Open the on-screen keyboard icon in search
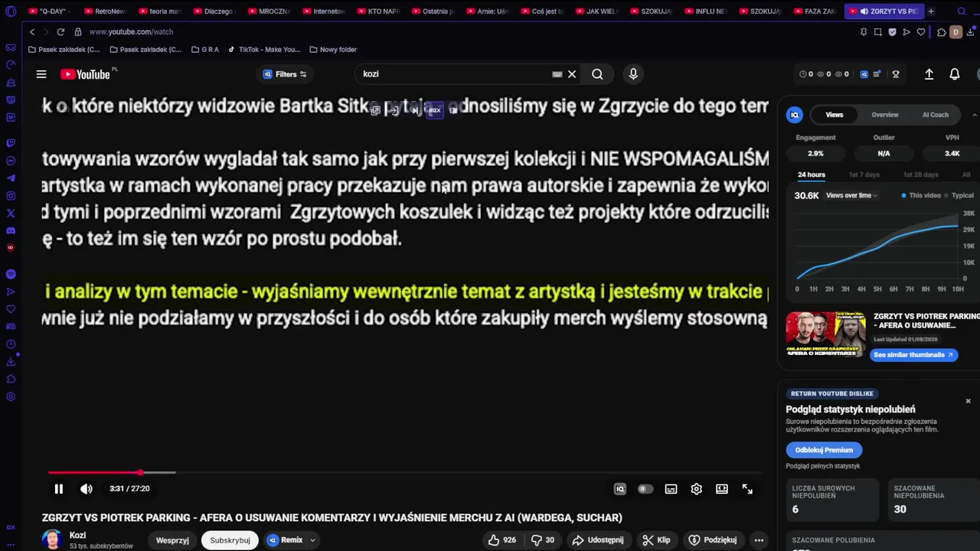 [557, 74]
